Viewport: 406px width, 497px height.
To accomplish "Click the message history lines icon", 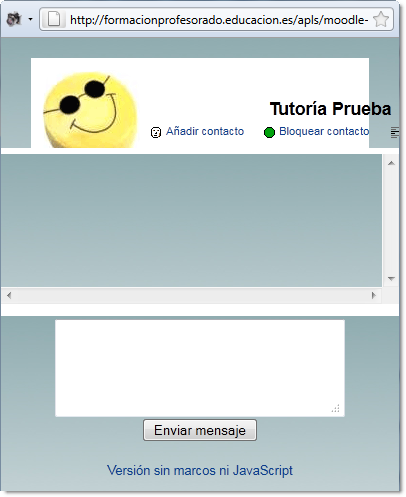I will 395,132.
